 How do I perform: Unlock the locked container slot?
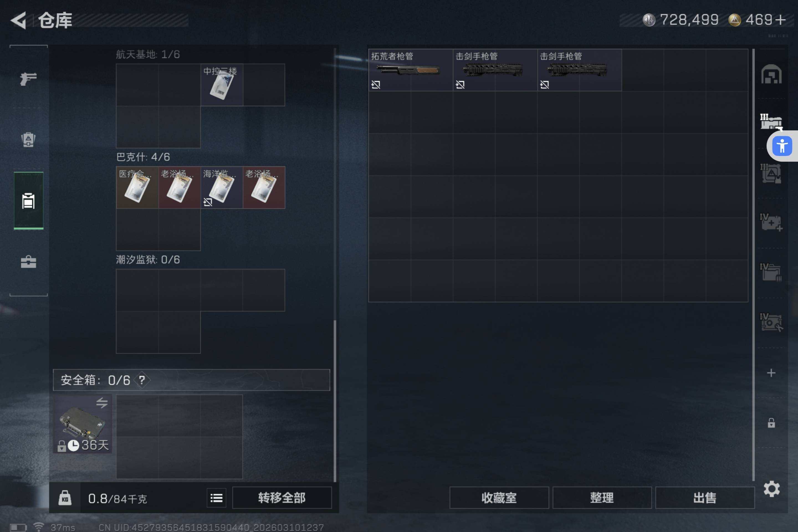click(771, 423)
